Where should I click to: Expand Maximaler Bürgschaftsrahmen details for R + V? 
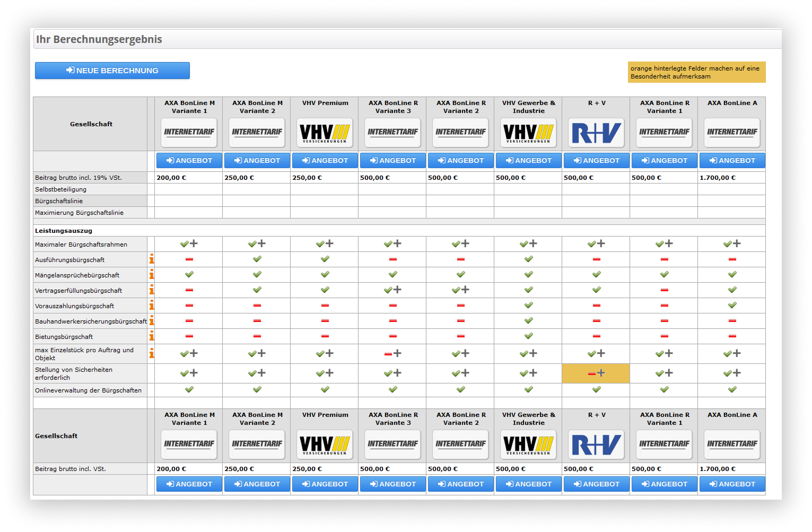pyautogui.click(x=601, y=243)
